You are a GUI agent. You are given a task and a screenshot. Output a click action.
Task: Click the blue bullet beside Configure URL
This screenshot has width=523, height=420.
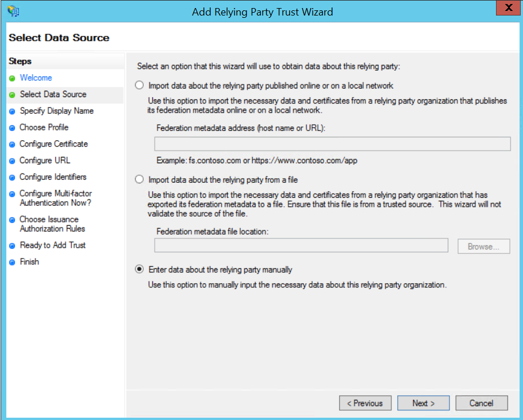pos(12,161)
